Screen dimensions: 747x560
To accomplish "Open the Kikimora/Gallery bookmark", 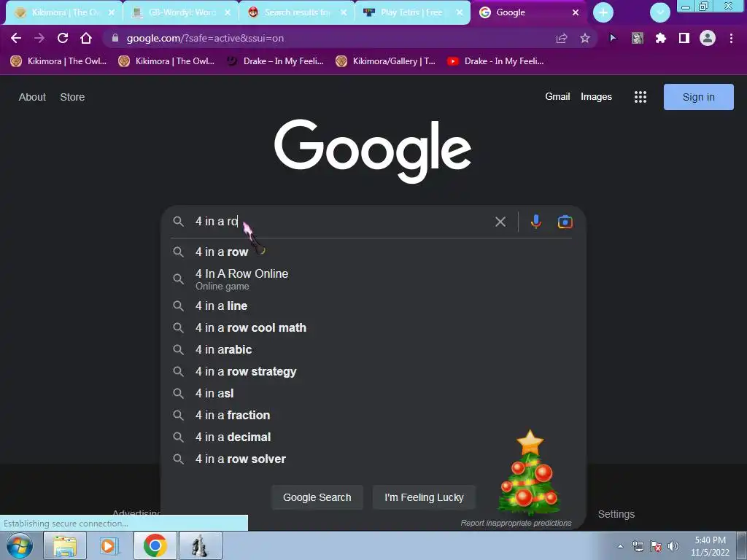I will (x=385, y=61).
